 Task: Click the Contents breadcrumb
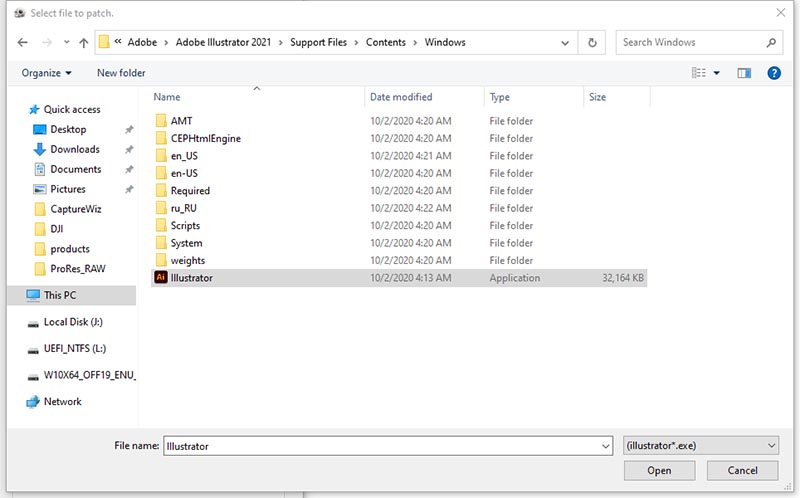point(386,42)
